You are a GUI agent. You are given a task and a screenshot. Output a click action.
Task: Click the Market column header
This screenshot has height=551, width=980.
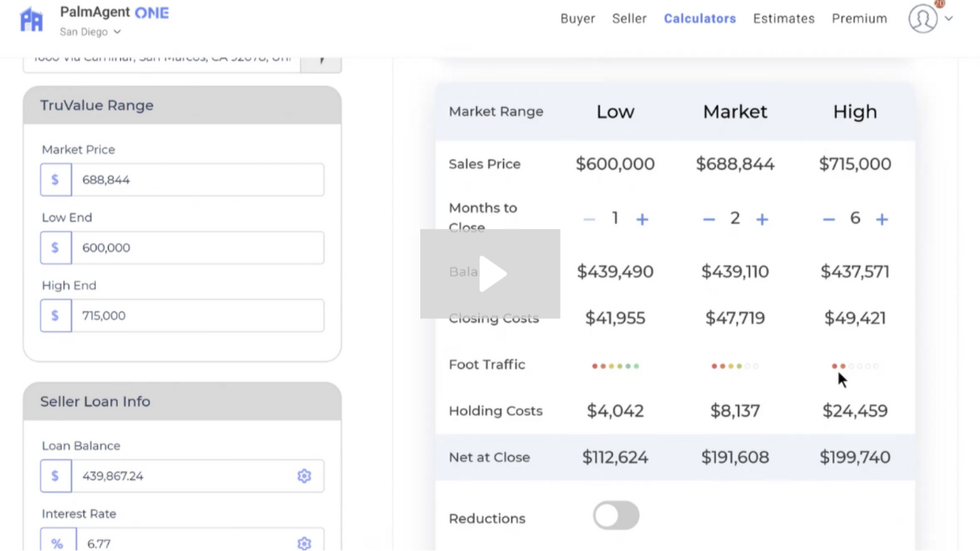(735, 112)
